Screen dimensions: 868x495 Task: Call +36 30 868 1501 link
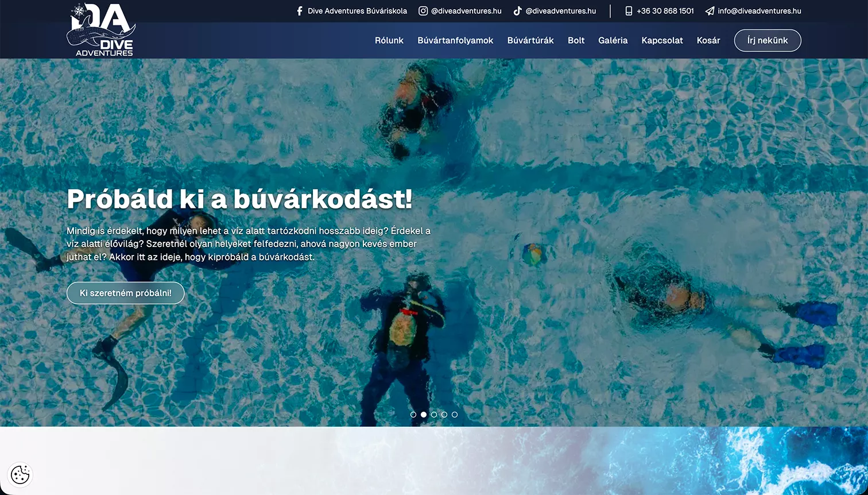pos(665,11)
